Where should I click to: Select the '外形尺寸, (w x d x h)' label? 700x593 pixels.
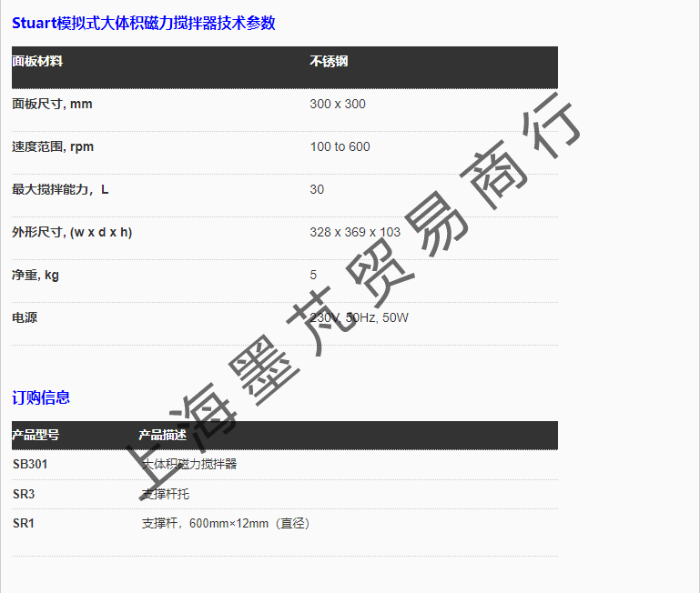(x=72, y=233)
